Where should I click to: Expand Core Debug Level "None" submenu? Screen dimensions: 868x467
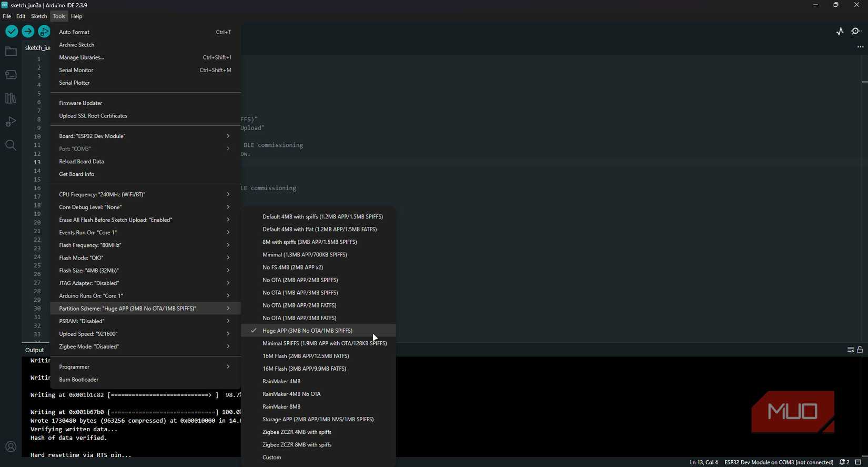145,207
